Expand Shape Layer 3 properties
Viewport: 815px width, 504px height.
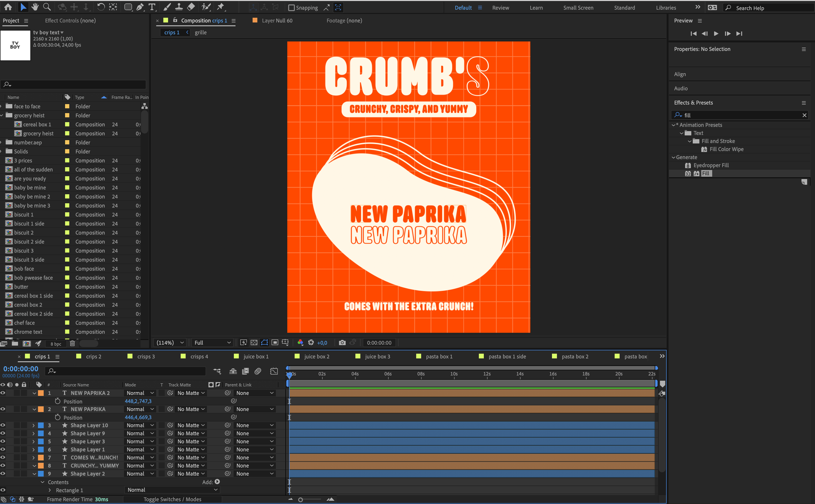(34, 442)
